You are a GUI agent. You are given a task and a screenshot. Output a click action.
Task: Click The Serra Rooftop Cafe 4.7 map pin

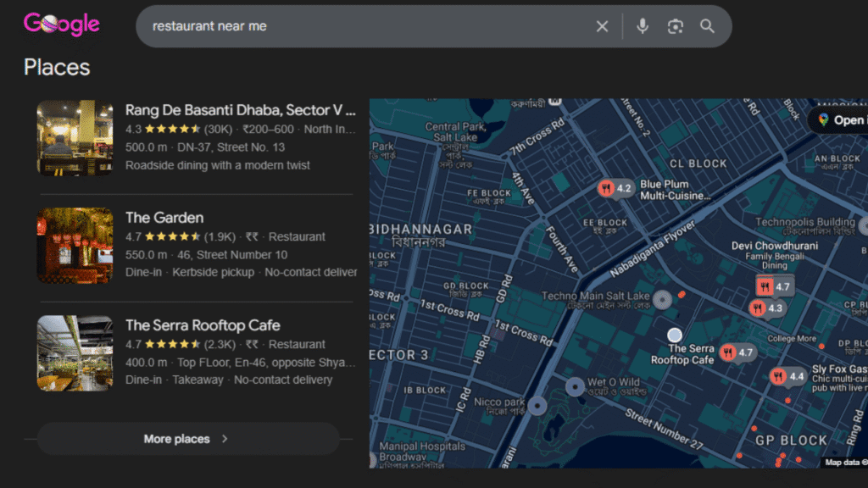[x=737, y=352]
